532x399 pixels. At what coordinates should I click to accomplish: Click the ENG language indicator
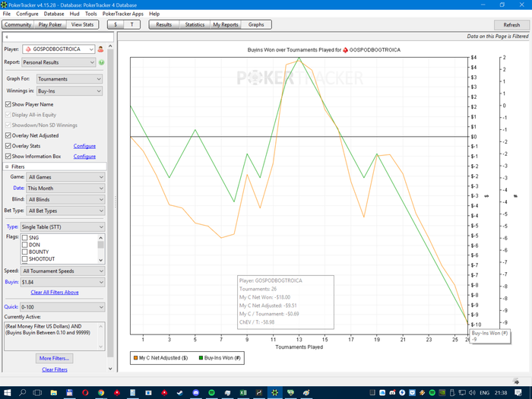point(485,393)
